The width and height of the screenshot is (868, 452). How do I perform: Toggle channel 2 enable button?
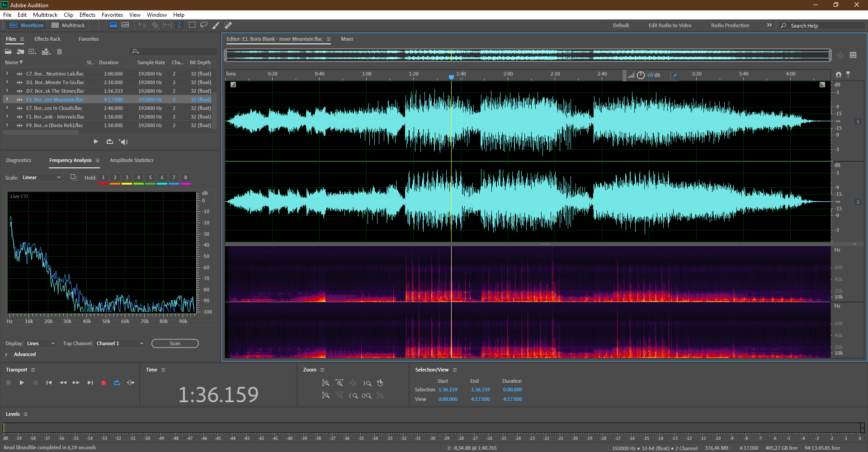(x=858, y=202)
